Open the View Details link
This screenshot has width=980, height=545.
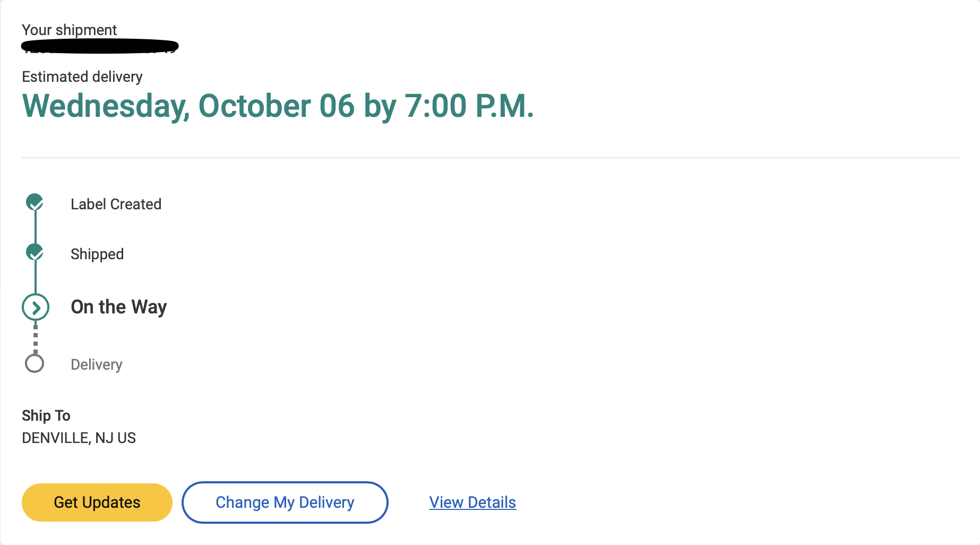pyautogui.click(x=472, y=503)
